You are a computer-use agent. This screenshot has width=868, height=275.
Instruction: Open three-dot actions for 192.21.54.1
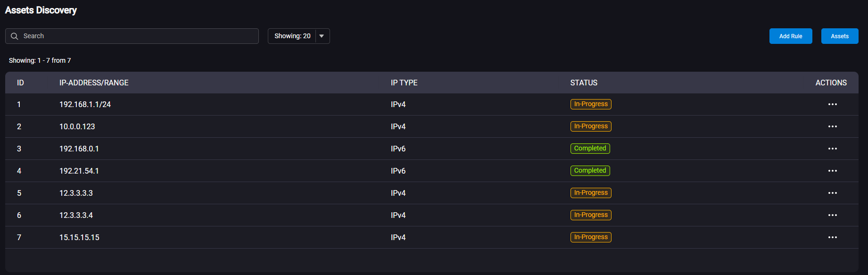pos(832,171)
